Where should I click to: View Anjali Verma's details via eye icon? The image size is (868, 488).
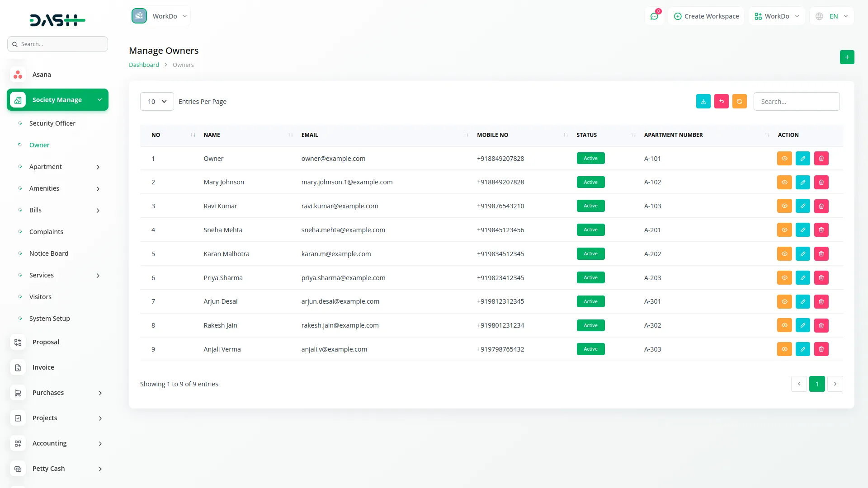[784, 349]
